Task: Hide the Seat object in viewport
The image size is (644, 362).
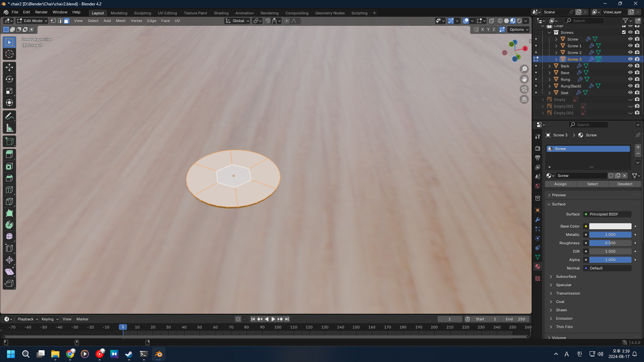Action: pos(630,93)
